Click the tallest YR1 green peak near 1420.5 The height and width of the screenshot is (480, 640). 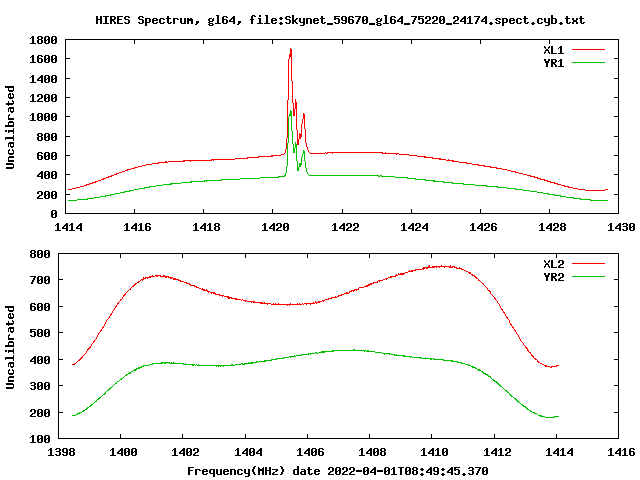(290, 111)
